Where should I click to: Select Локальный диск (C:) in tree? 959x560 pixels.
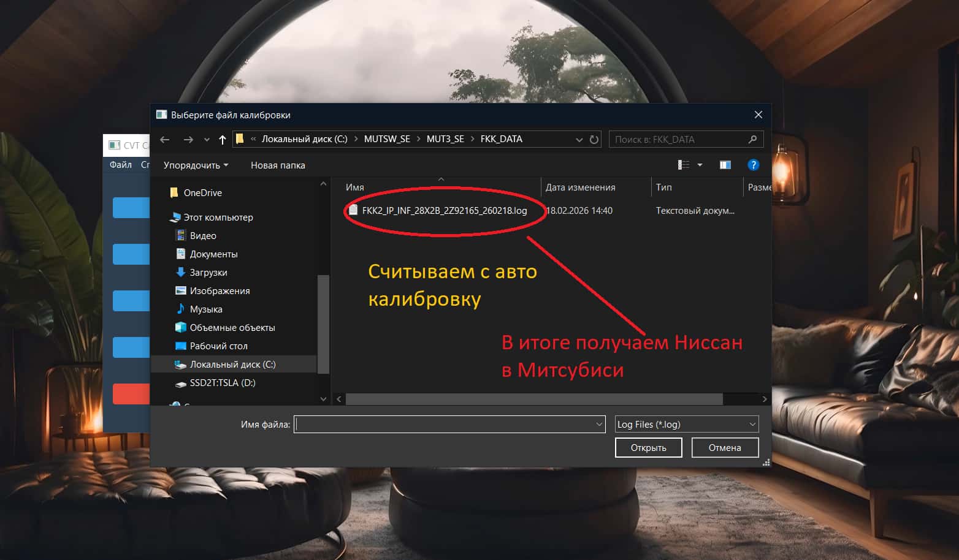(x=233, y=365)
